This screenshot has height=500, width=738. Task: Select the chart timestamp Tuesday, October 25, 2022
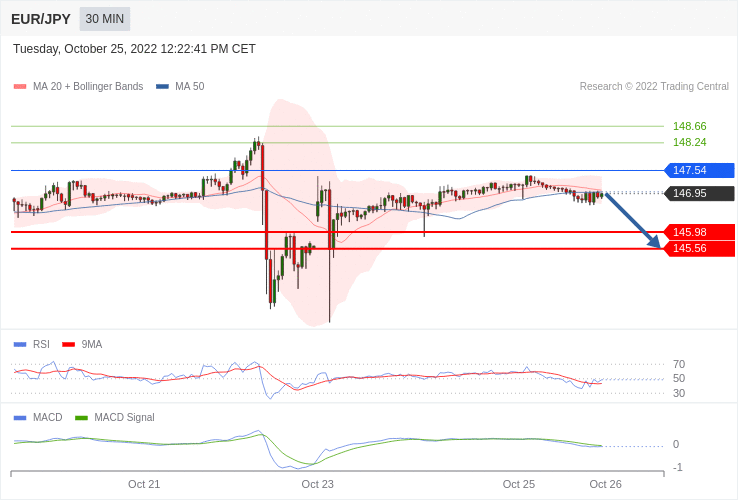click(x=134, y=49)
